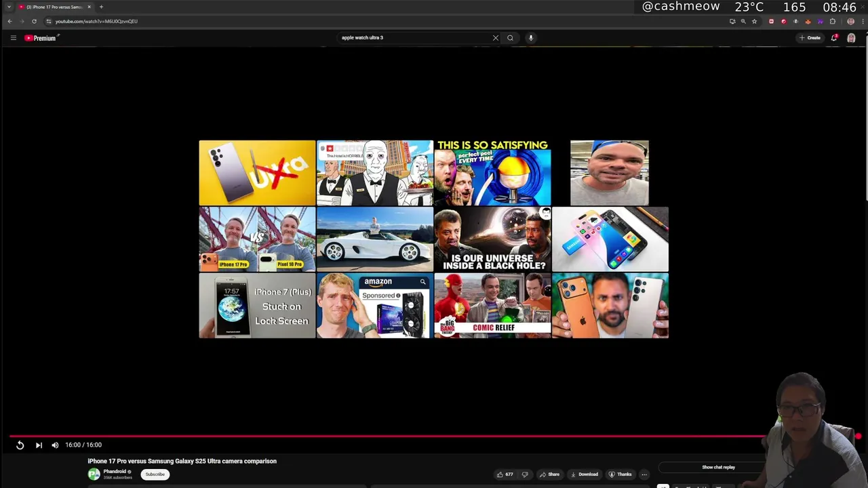The image size is (868, 488).
Task: Click the Phandroid channel avatar
Action: click(94, 474)
